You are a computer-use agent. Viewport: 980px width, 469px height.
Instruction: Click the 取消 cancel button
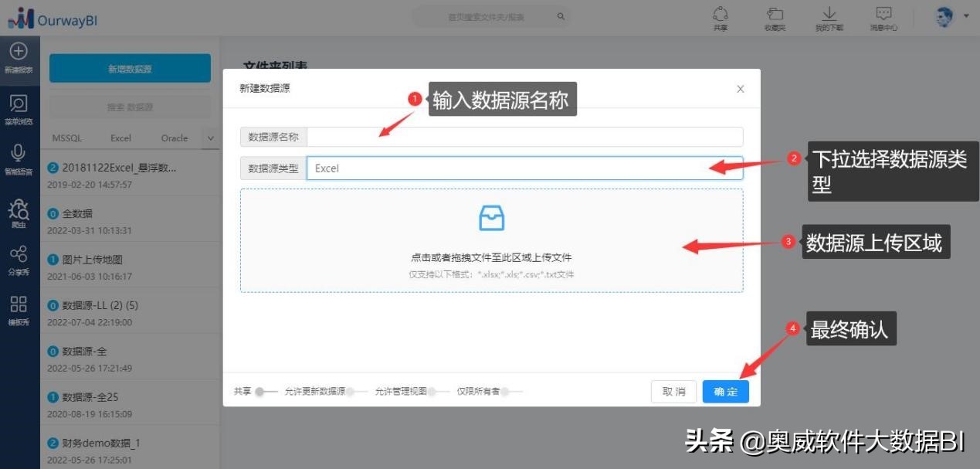[673, 392]
